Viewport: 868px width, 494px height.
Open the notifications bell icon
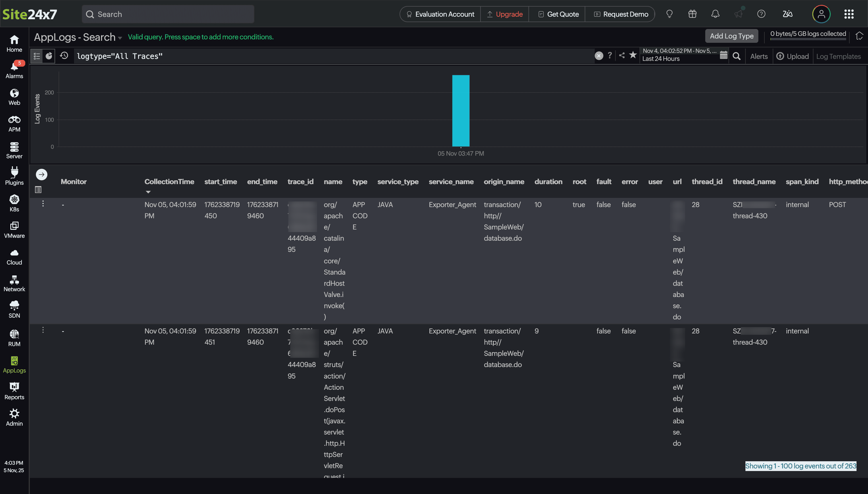715,14
